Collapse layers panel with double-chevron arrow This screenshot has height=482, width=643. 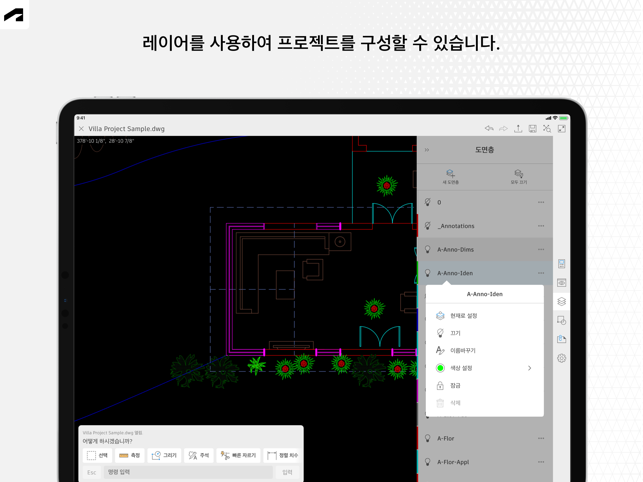pos(427,150)
